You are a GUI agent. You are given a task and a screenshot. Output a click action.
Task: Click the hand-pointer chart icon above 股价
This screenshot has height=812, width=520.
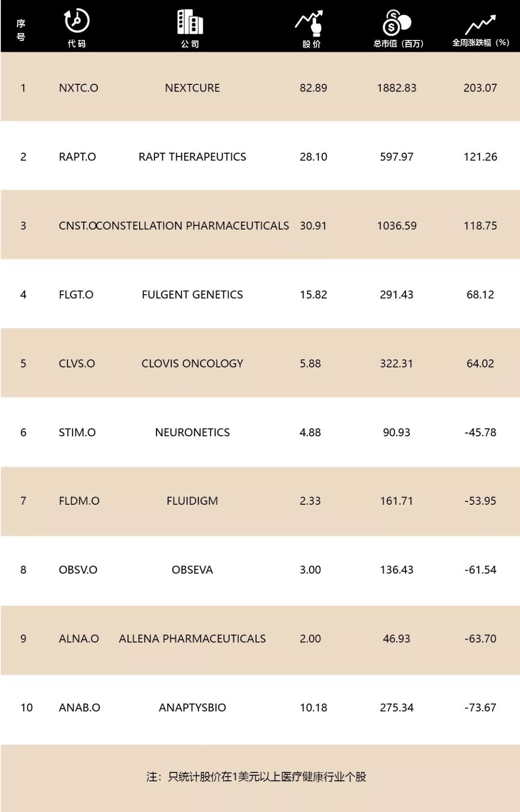click(x=310, y=23)
